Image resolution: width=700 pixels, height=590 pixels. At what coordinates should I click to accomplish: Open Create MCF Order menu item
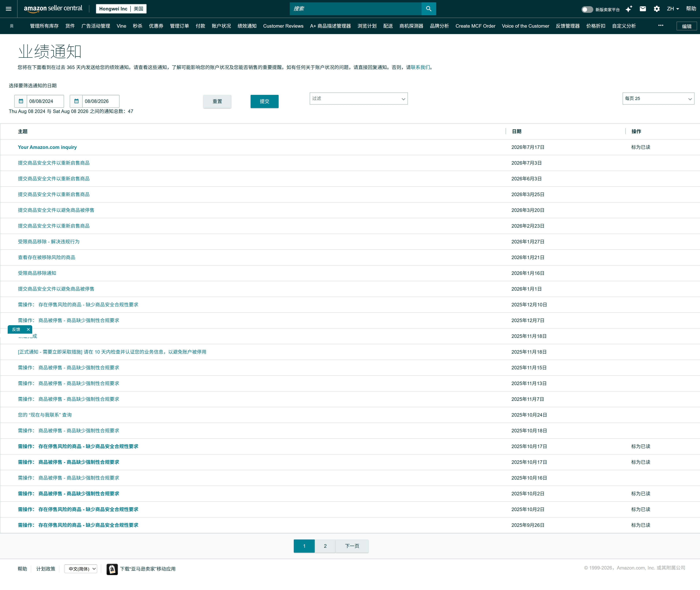(x=475, y=26)
